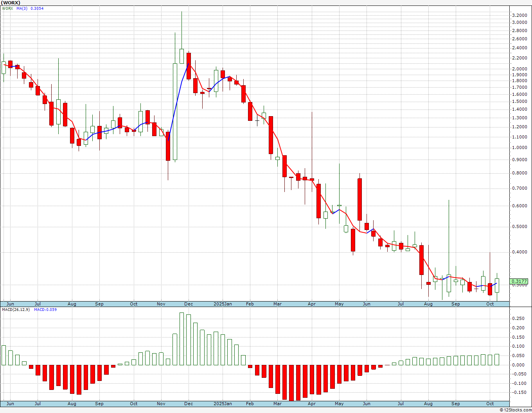Select May on the MACD panel date axis

point(339,404)
